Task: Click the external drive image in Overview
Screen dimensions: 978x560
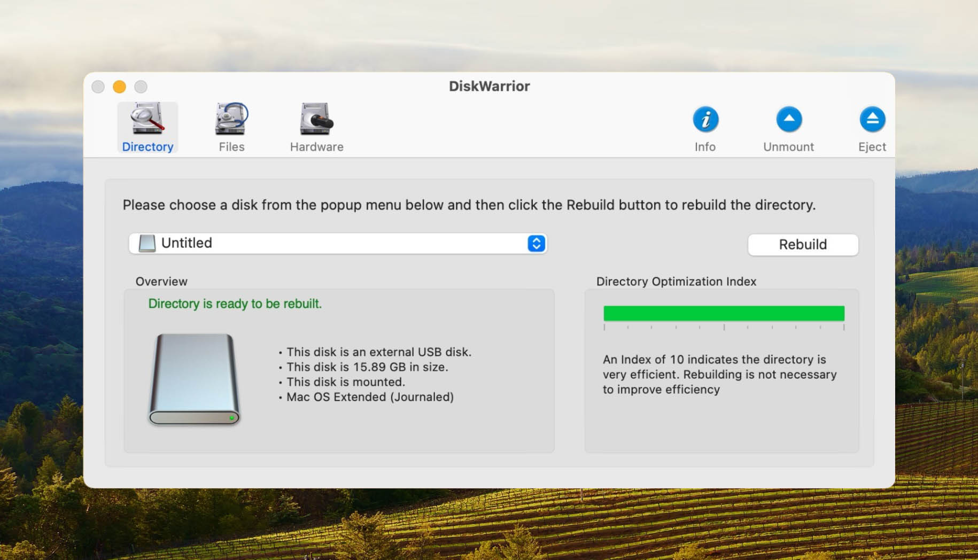Action: click(194, 379)
